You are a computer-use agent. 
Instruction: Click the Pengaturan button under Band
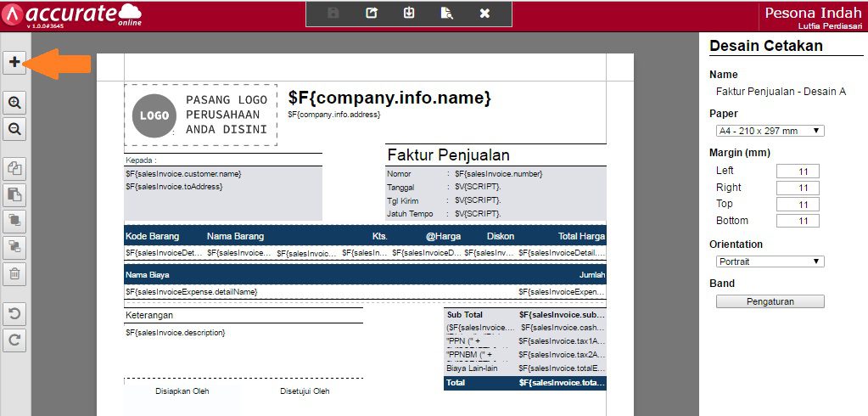click(x=770, y=301)
